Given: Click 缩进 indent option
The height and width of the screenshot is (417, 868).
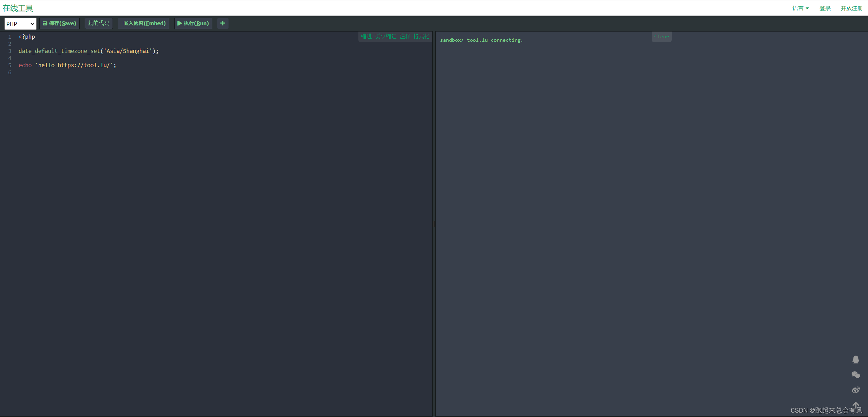Looking at the screenshot, I should (x=366, y=36).
